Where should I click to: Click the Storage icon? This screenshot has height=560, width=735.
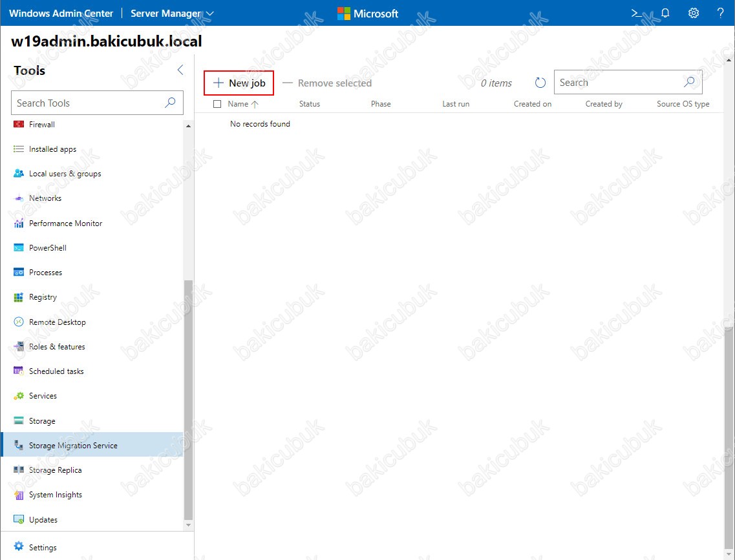coord(19,420)
